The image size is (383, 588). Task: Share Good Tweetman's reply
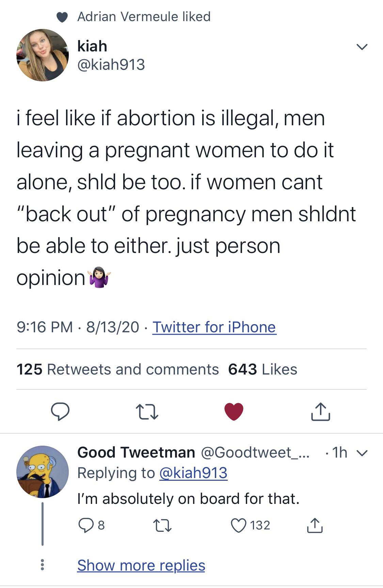(x=315, y=525)
